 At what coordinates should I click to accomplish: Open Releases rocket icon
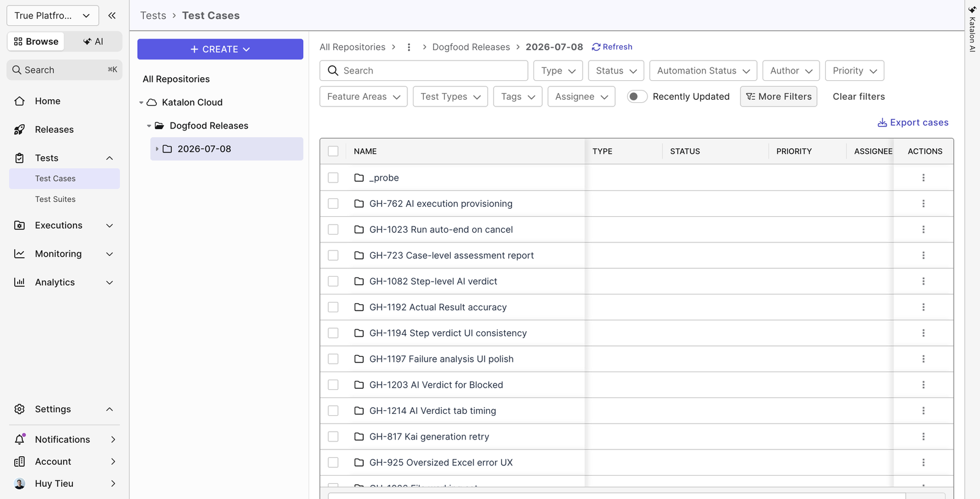point(20,129)
